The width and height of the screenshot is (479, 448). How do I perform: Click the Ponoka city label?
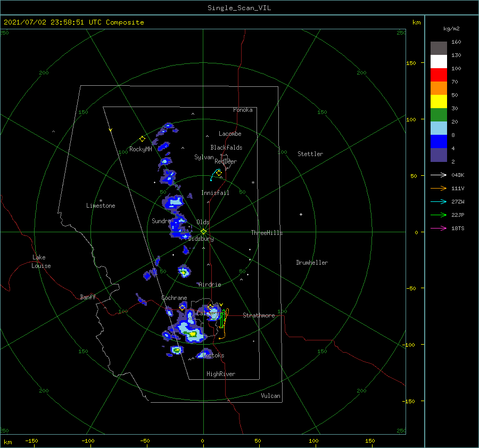click(243, 110)
